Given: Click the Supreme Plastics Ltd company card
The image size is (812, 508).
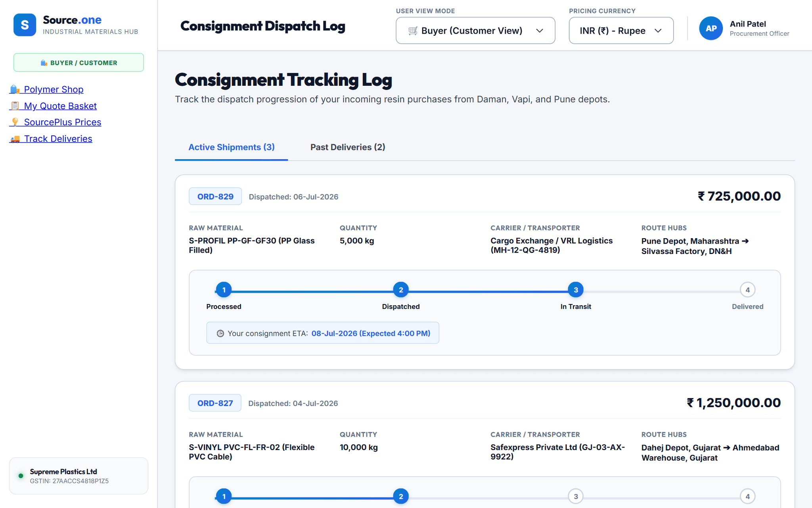Looking at the screenshot, I should coord(79,476).
